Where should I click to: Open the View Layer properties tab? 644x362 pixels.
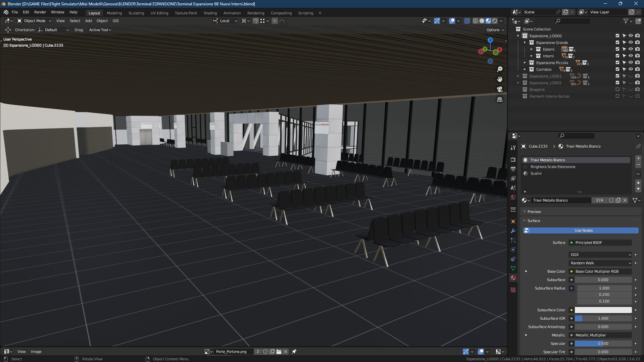tap(513, 178)
